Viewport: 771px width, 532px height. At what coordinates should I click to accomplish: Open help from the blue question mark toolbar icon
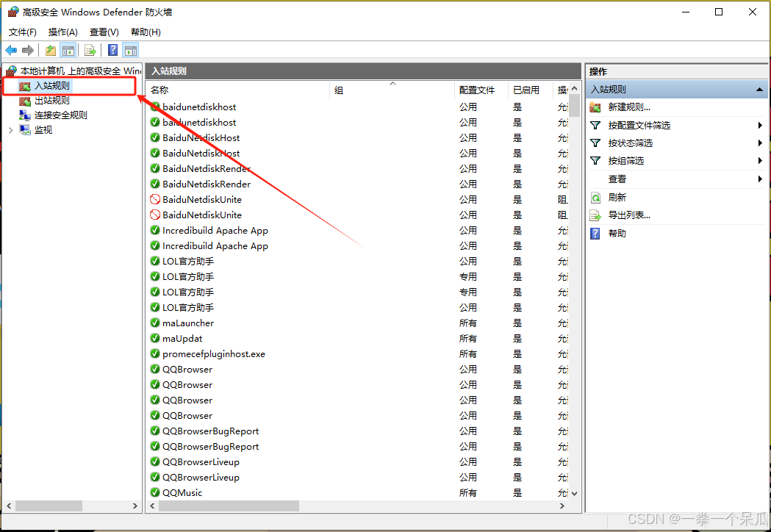(112, 50)
